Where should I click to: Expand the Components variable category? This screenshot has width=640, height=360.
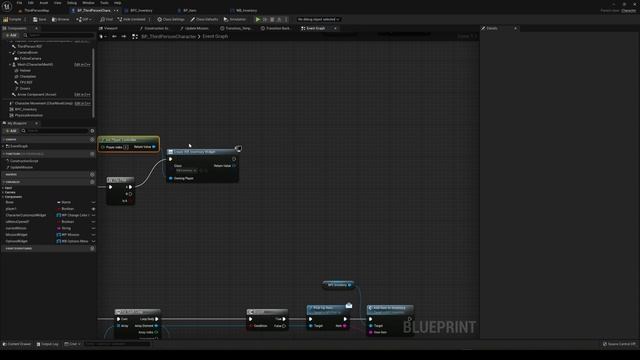(3, 197)
